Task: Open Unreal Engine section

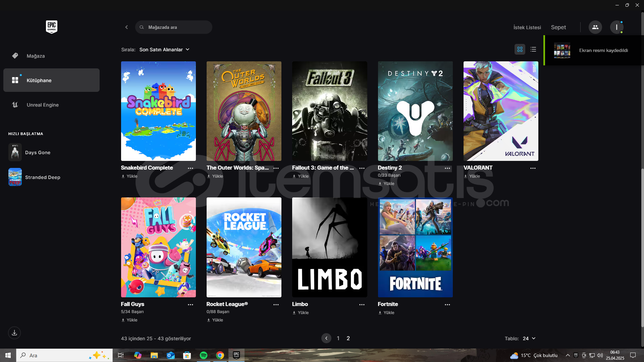Action: (x=51, y=105)
